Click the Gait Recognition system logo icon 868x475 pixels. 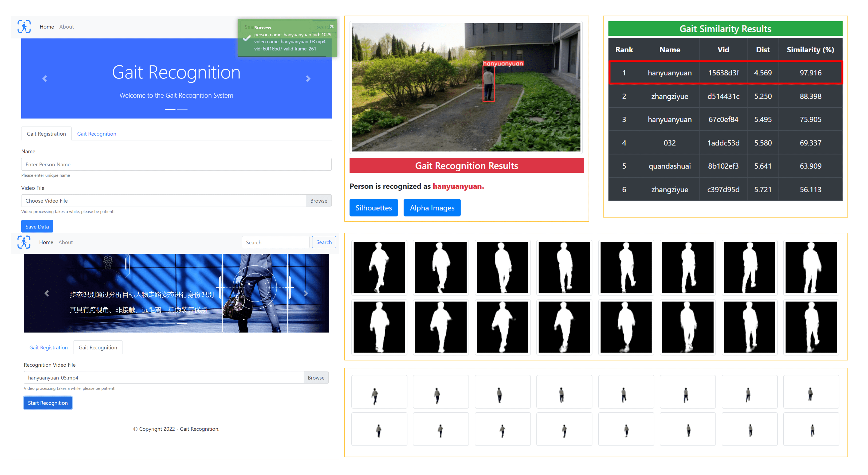click(25, 26)
